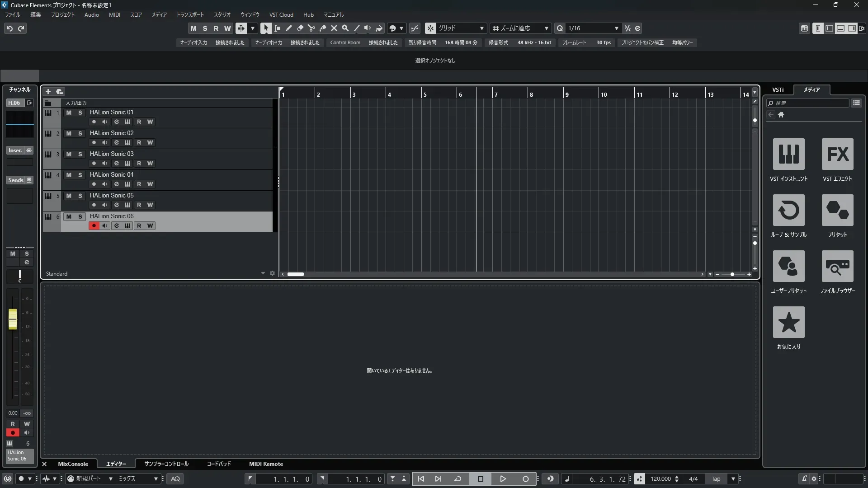The height and width of the screenshot is (488, 868).
Task: Solo HALion Sonic 05 track
Action: tap(80, 196)
